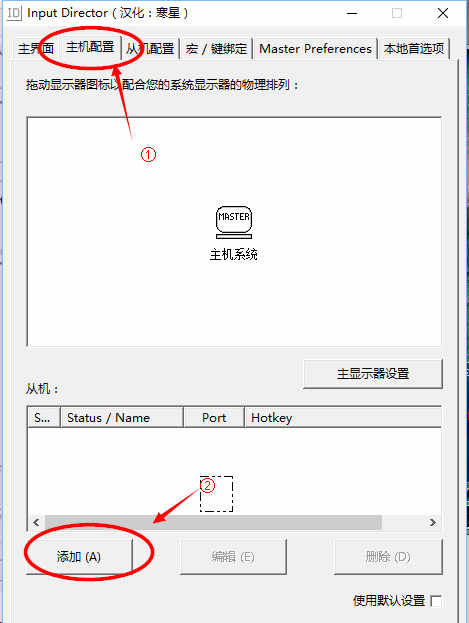Screen dimensions: 469x623
Task: Click the MASTER monitor icon
Action: 234,222
